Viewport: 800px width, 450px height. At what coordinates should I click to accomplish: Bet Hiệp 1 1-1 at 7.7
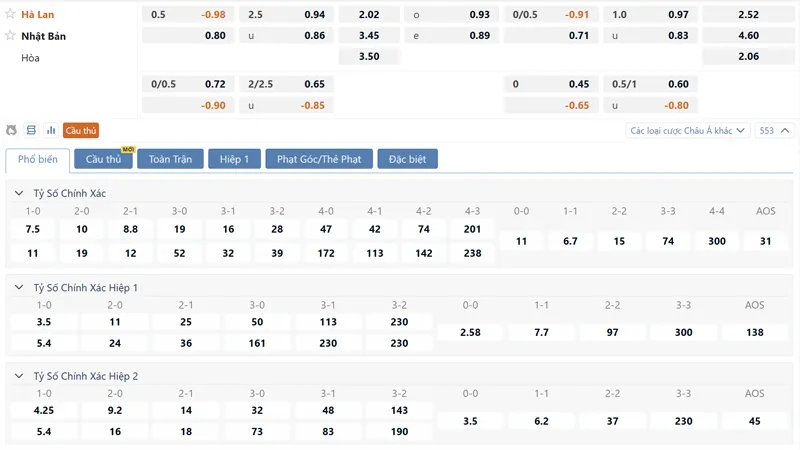point(541,332)
